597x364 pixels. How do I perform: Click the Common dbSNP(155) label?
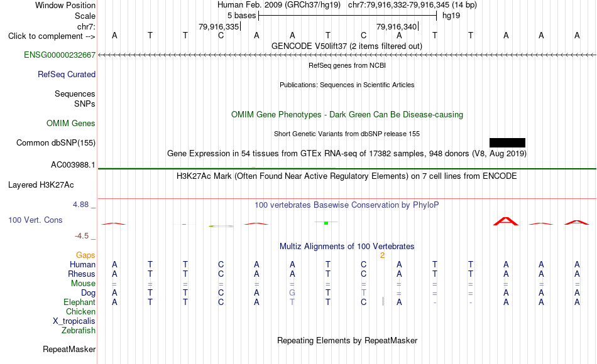pyautogui.click(x=56, y=142)
